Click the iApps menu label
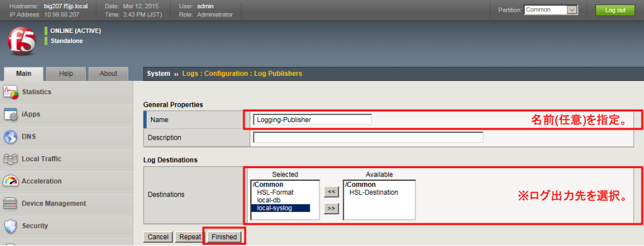This screenshot has height=246, width=644. pyautogui.click(x=31, y=114)
